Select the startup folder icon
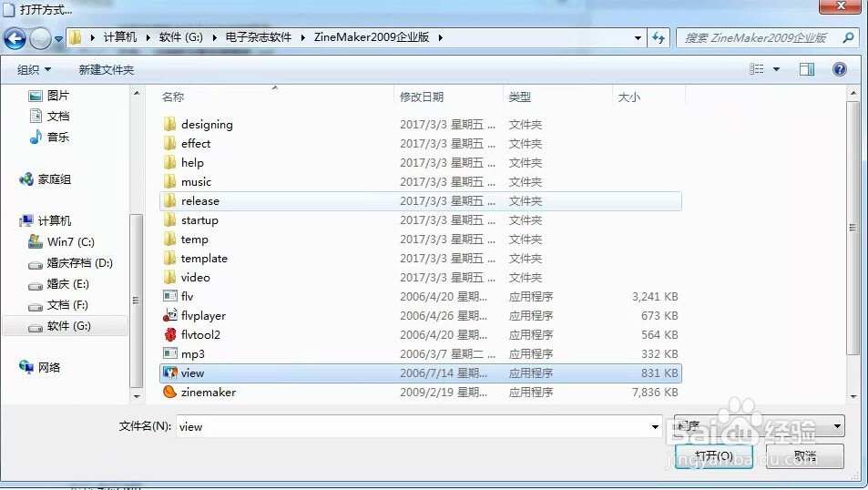This screenshot has height=490, width=868. (x=169, y=219)
